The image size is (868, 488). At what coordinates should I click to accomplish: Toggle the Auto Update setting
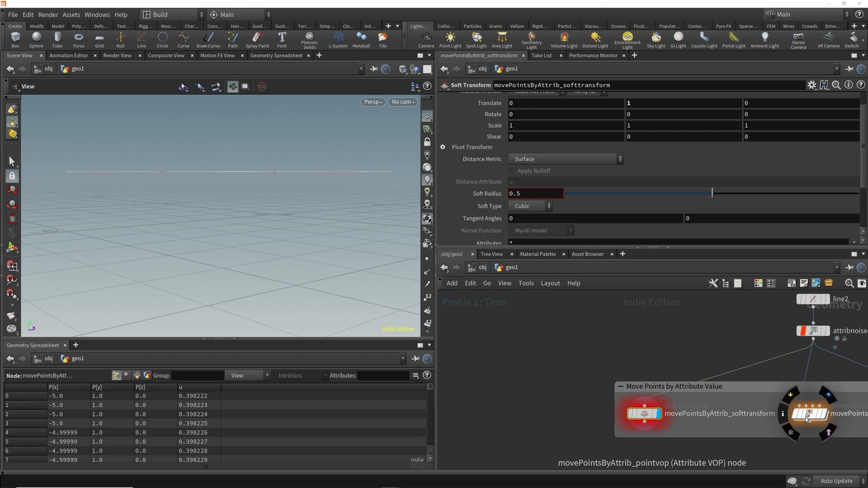(836, 481)
